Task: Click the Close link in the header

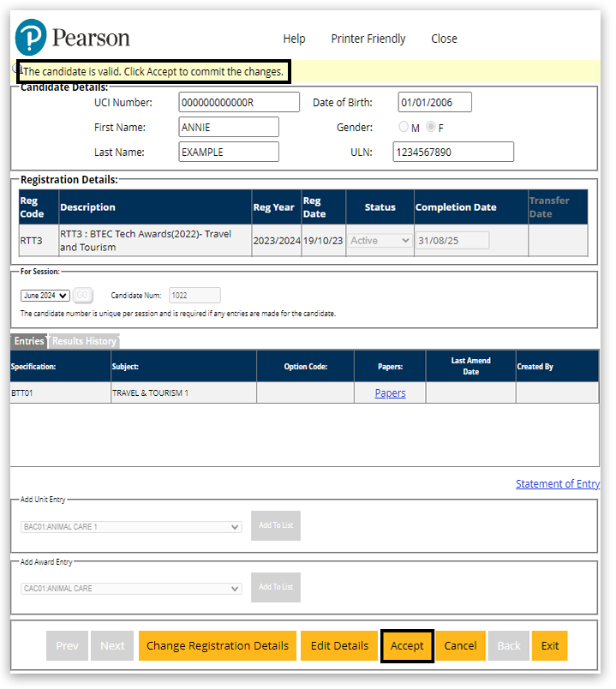Action: pos(444,39)
